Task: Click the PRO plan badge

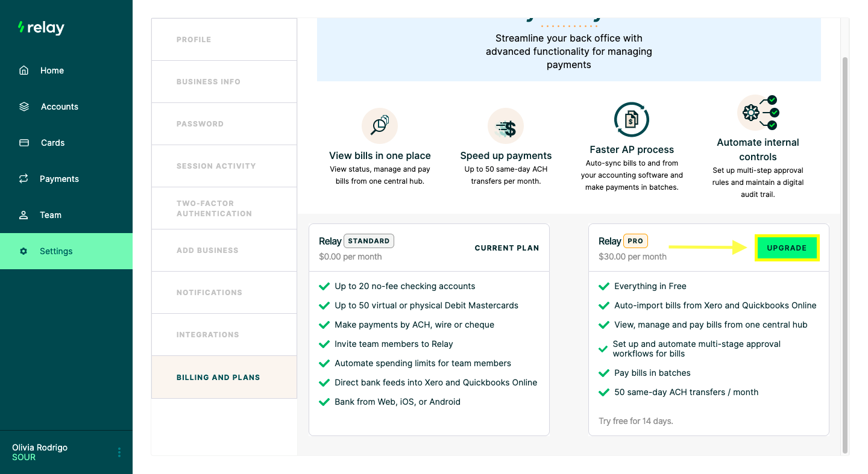Action: 635,241
